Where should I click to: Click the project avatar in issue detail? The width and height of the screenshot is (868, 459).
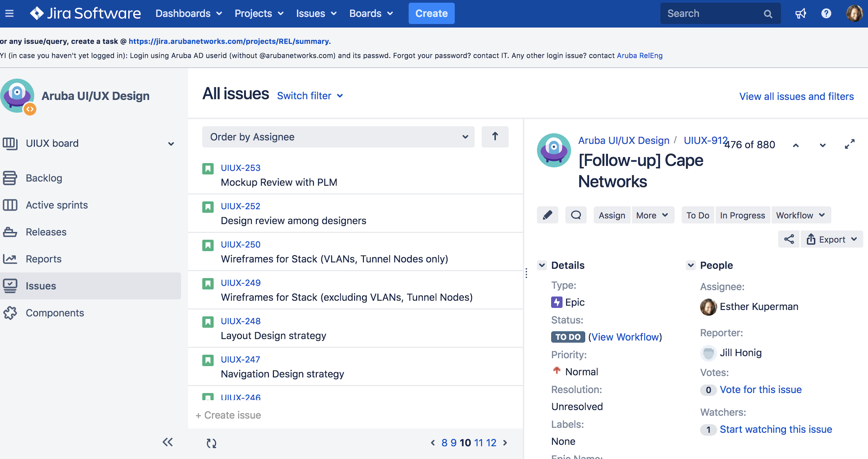554,150
